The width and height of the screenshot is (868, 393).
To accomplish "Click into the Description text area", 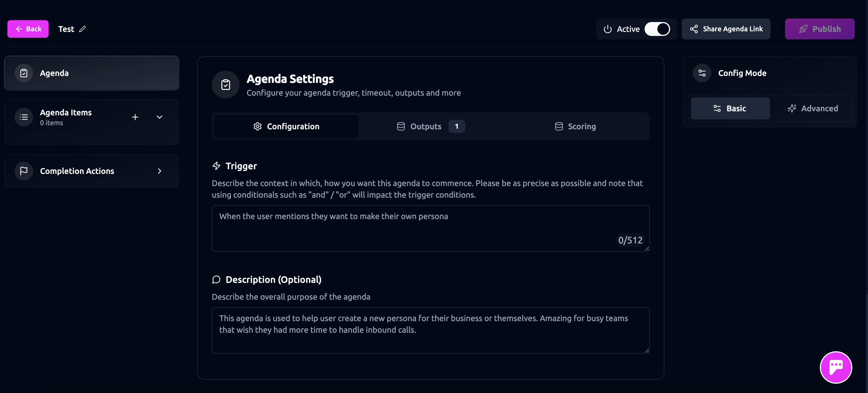I will pos(430,330).
